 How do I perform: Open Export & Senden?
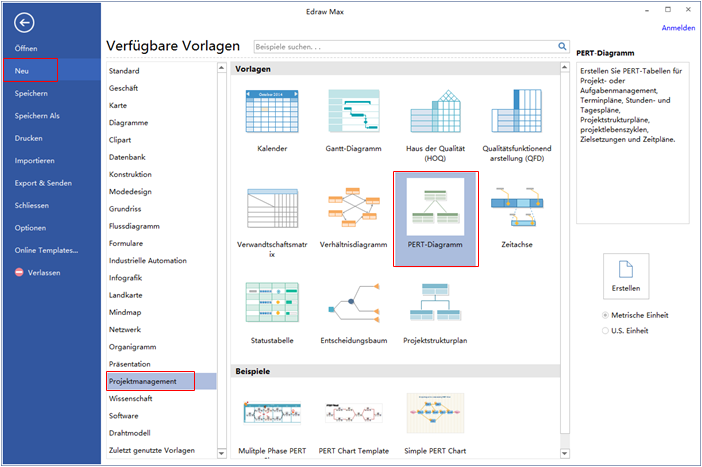click(43, 183)
